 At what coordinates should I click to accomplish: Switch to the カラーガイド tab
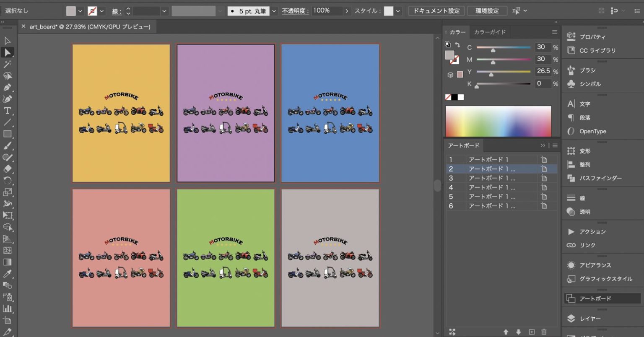(490, 32)
